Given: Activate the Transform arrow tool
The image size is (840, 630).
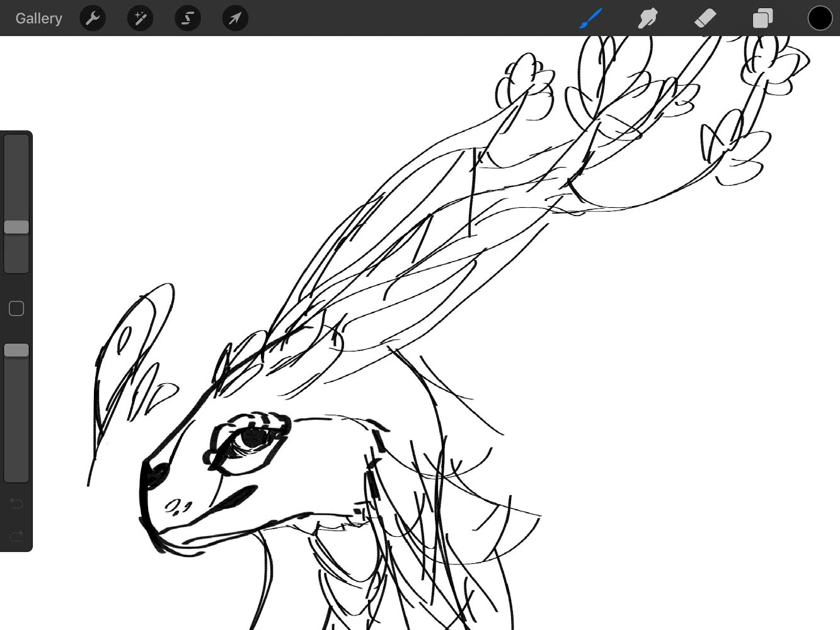Looking at the screenshot, I should 234,18.
